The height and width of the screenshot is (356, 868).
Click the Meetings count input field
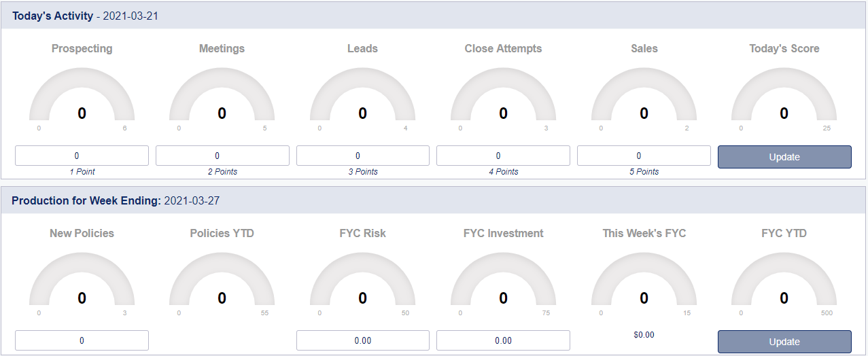coord(222,156)
